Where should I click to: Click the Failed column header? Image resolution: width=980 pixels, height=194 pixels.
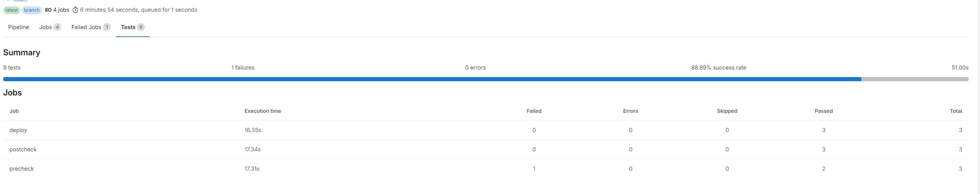534,111
